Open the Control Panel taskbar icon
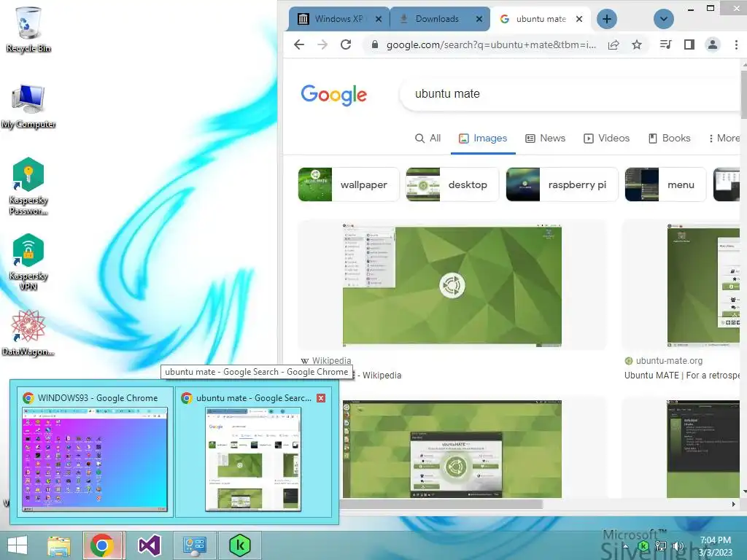Screen dimensions: 747x560 [x=194, y=545]
